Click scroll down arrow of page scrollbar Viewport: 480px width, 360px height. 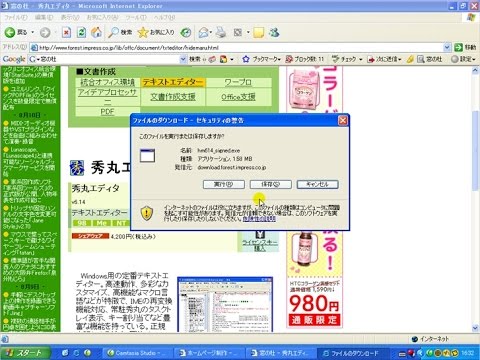click(475, 328)
